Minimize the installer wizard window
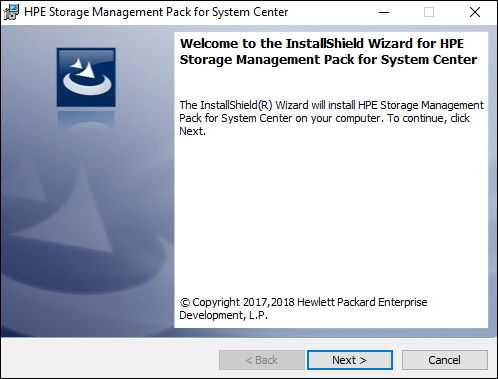The height and width of the screenshot is (379, 498). point(384,12)
